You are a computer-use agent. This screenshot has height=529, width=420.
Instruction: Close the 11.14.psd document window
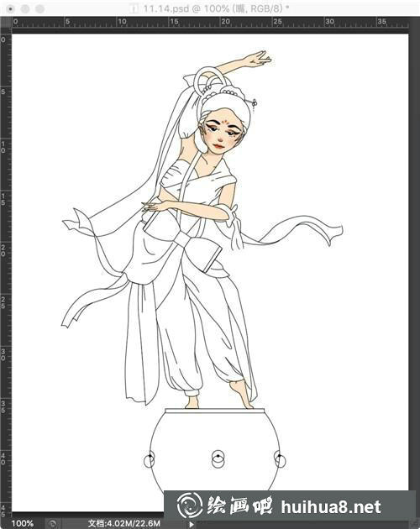pos(10,8)
